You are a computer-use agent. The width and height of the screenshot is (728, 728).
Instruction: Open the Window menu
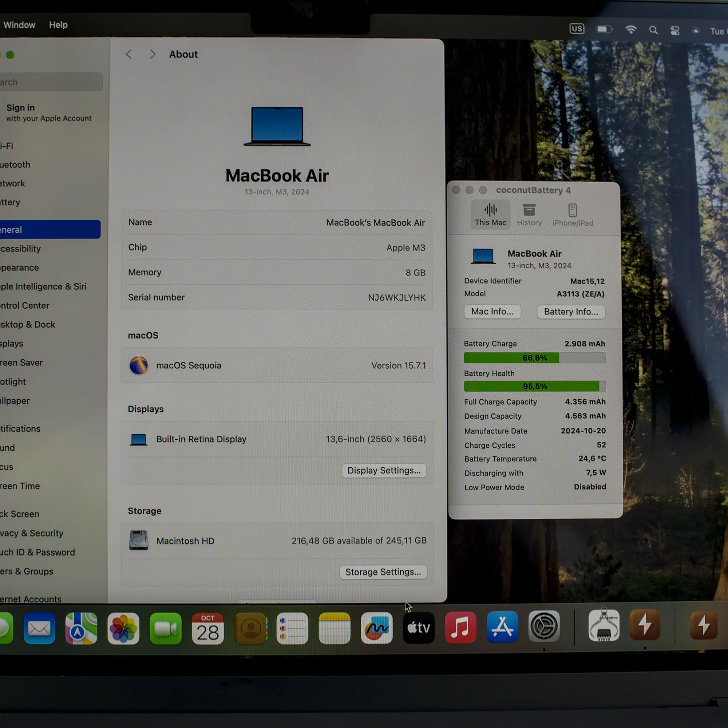pyautogui.click(x=19, y=25)
